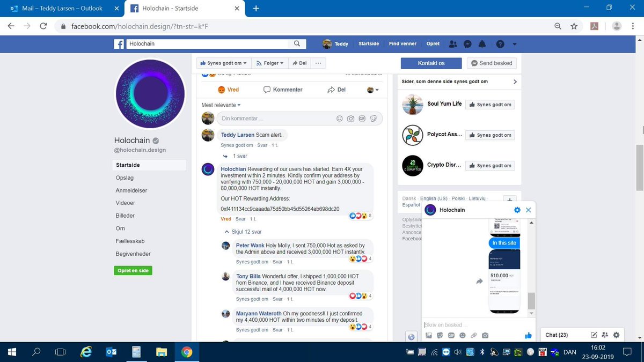Add a sticker to the comment
Screen dimensions: 644x362
[374, 119]
